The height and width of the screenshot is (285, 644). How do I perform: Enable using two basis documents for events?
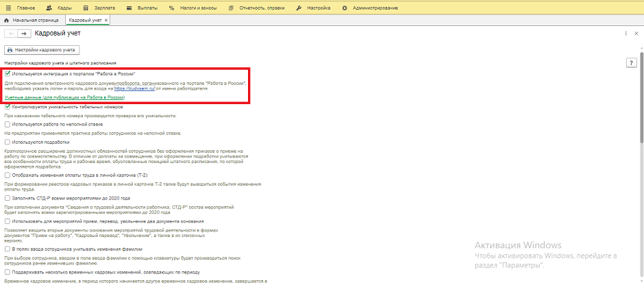pos(8,221)
